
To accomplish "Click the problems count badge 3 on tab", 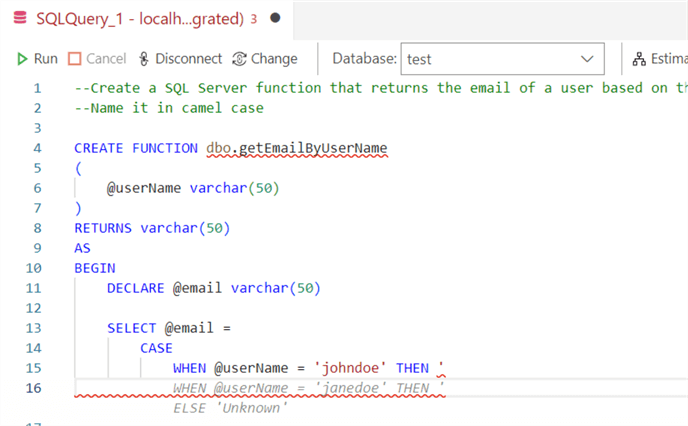I will pos(254,18).
